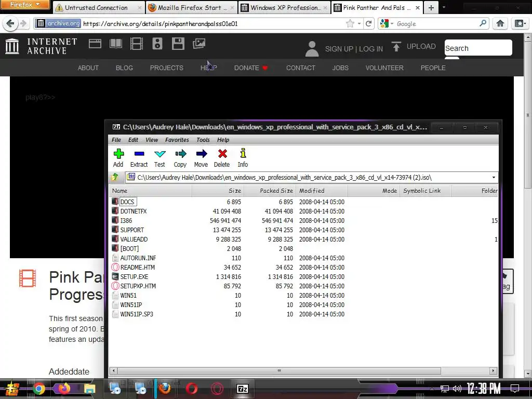The height and width of the screenshot is (399, 532).
Task: Open the 7-Zip View menu
Action: click(152, 140)
